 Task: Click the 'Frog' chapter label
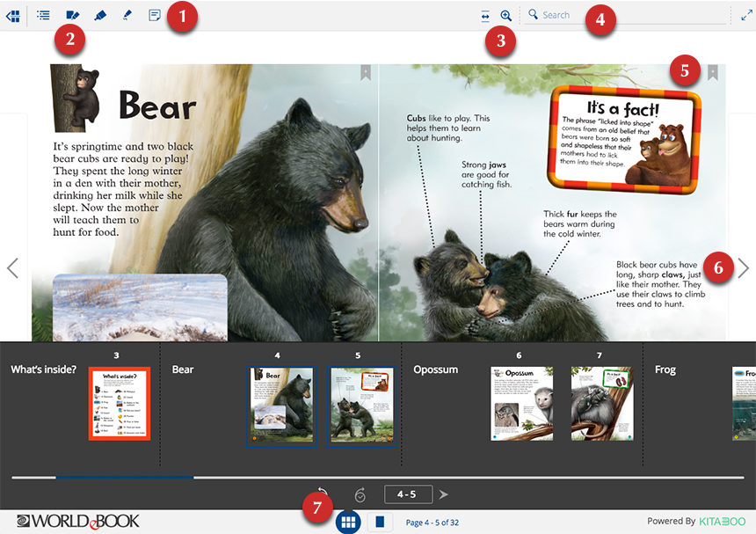(665, 369)
